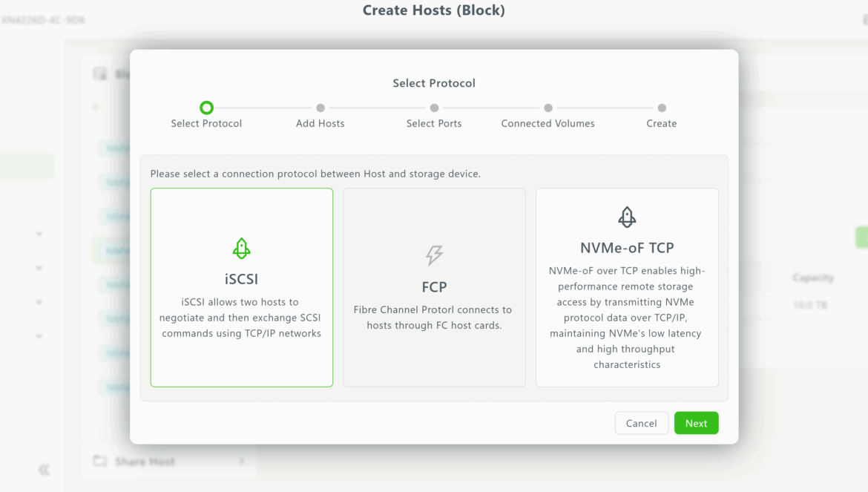The height and width of the screenshot is (492, 868).
Task: Click the FCP lightning bolt icon
Action: [x=434, y=256]
